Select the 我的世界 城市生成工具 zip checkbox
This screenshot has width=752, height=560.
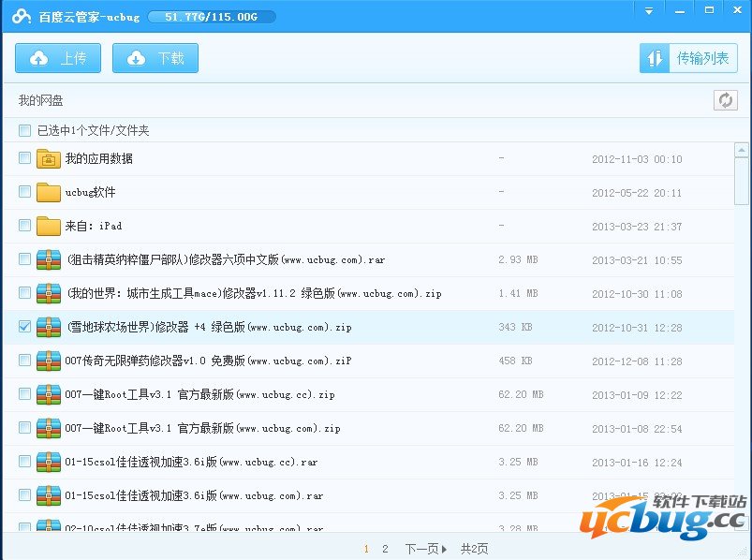point(23,293)
